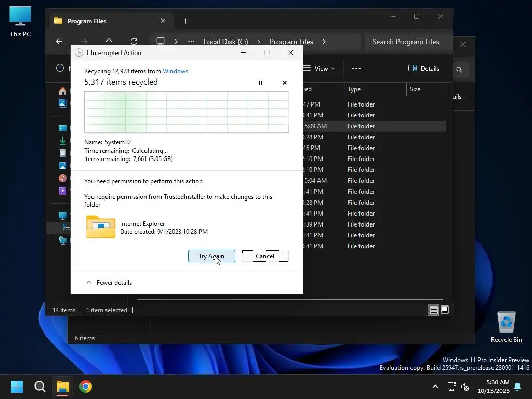Select the row dated 5:09 AM

374,126
